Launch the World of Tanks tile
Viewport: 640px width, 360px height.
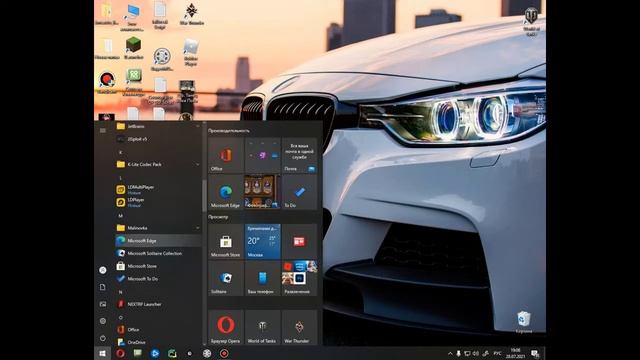(x=262, y=327)
